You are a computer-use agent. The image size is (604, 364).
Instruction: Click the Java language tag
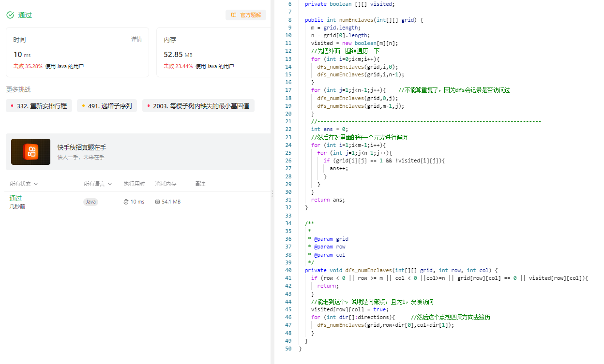(91, 202)
